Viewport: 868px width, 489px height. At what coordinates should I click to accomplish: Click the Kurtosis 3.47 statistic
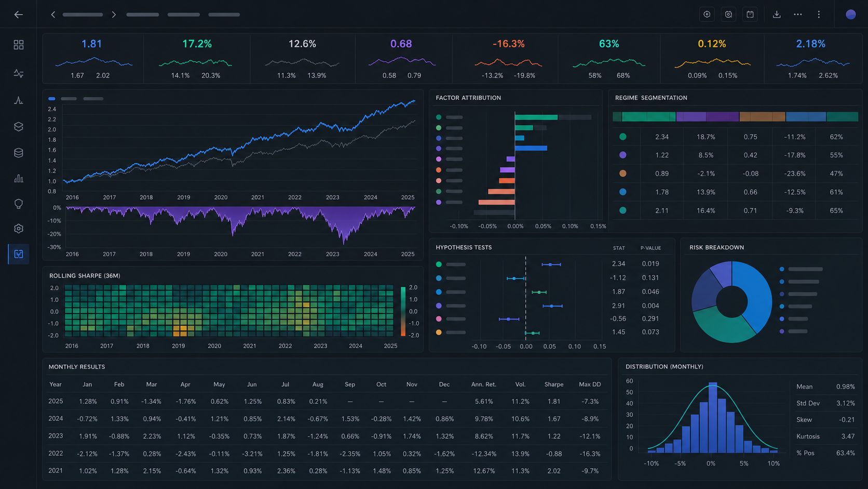825,437
